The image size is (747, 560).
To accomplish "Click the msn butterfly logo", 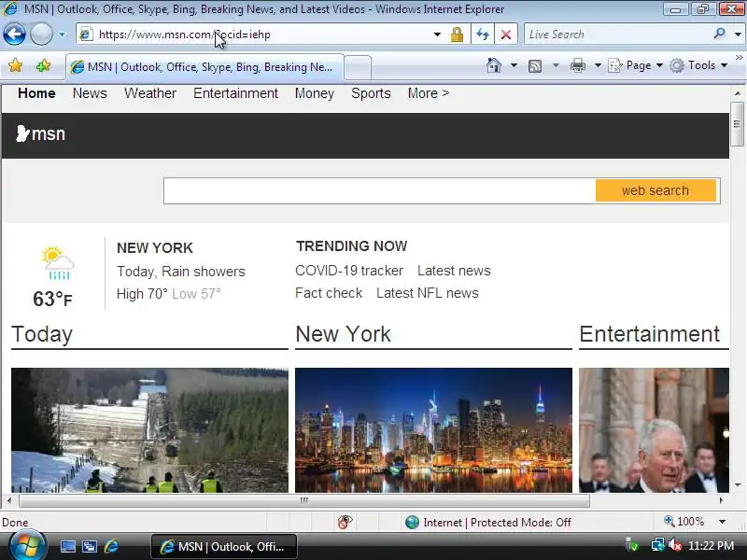I will point(40,133).
